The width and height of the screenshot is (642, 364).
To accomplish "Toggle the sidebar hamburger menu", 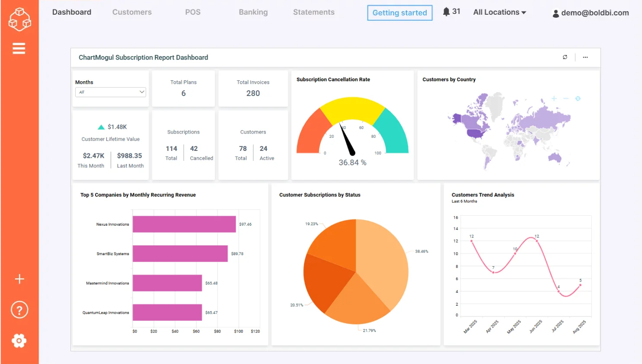I will pyautogui.click(x=19, y=48).
